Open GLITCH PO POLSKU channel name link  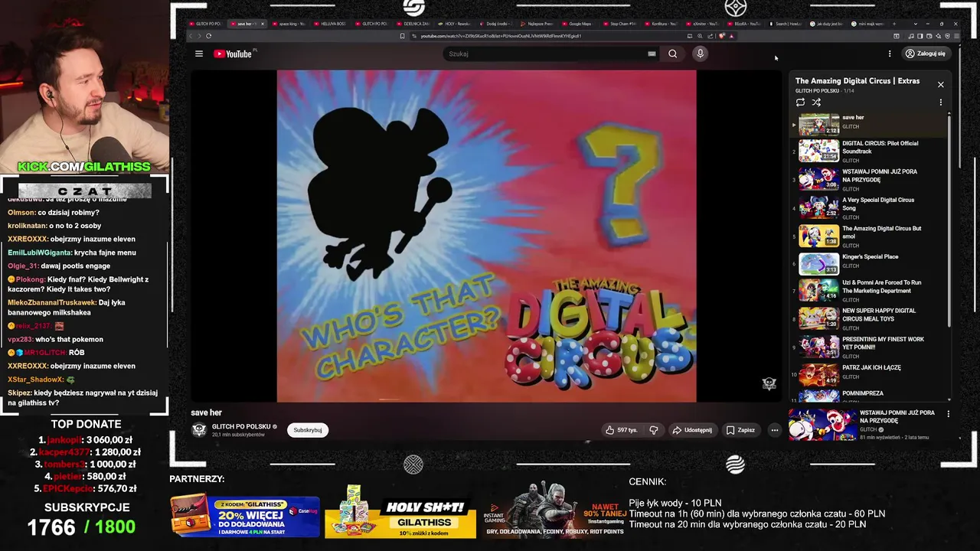[x=241, y=426]
